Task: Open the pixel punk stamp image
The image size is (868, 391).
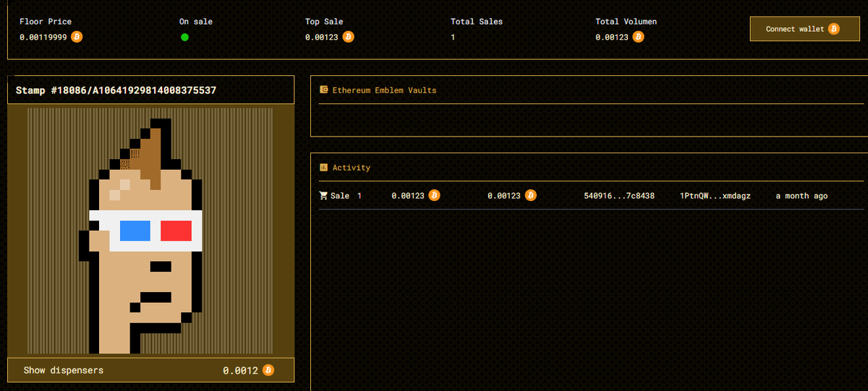Action: coord(150,231)
